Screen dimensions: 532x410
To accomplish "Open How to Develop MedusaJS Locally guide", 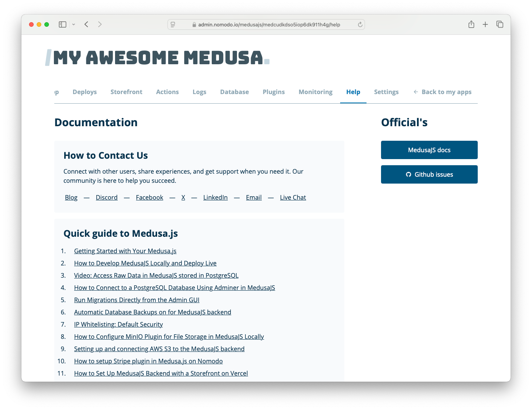I will tap(145, 263).
